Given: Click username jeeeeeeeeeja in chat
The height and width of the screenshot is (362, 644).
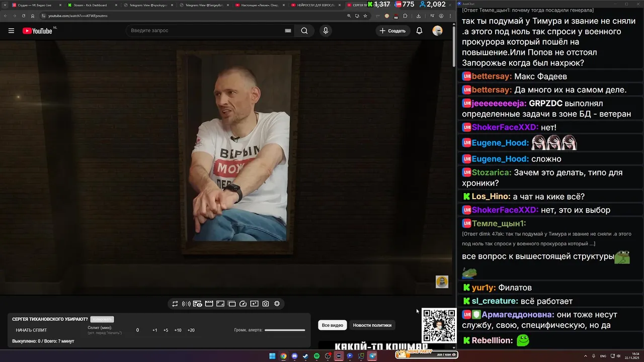Looking at the screenshot, I should click(499, 103).
